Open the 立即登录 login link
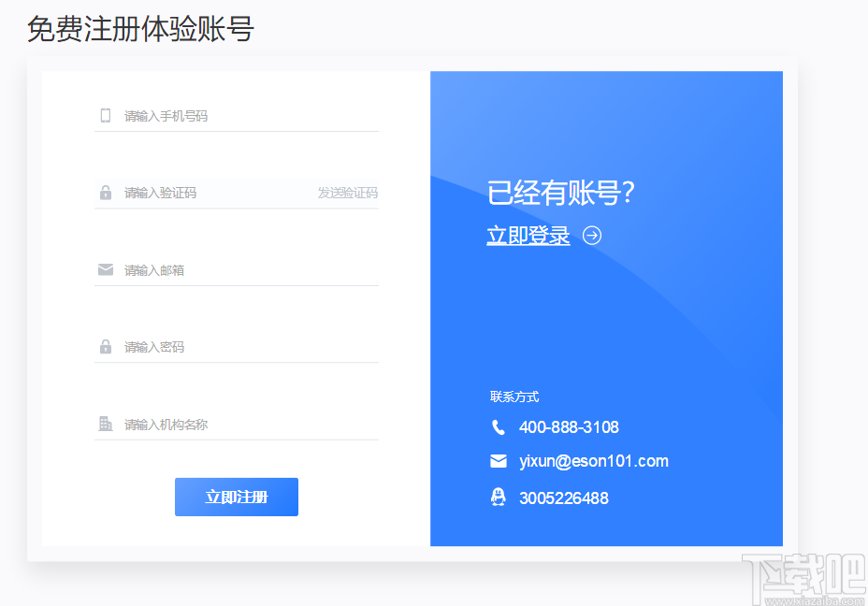 click(x=528, y=236)
